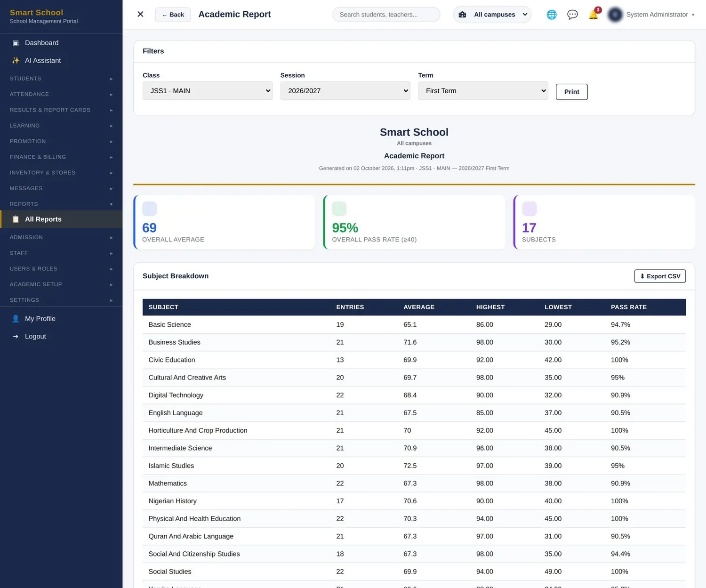Collapse the Reports sidebar section

(x=61, y=204)
